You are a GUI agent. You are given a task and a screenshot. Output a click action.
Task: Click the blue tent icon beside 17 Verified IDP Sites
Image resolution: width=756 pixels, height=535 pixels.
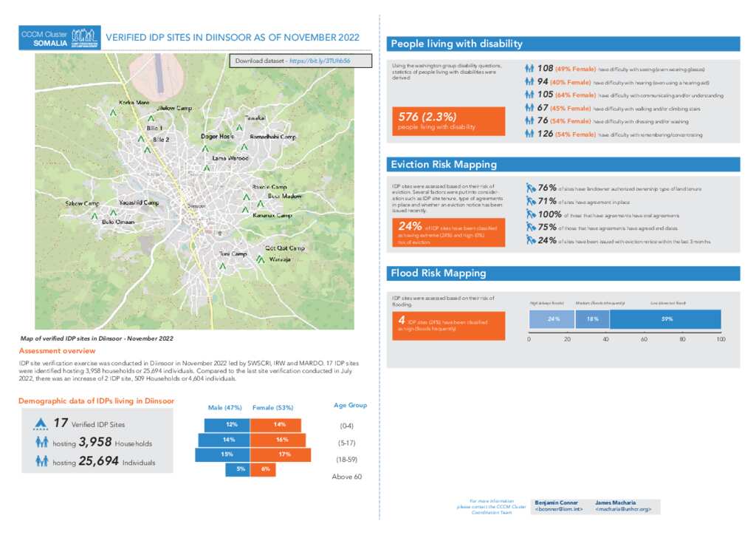point(41,423)
